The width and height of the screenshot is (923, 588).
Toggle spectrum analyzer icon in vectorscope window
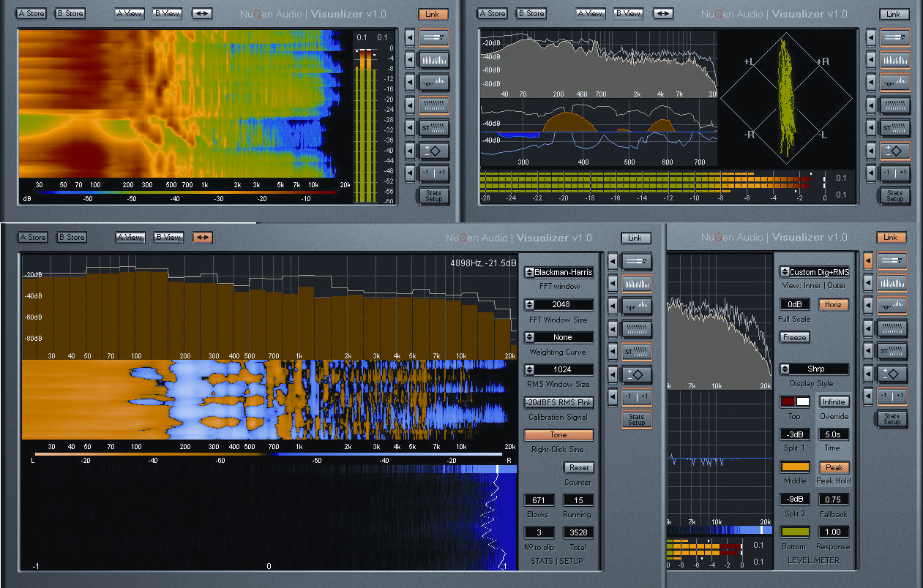tap(895, 60)
